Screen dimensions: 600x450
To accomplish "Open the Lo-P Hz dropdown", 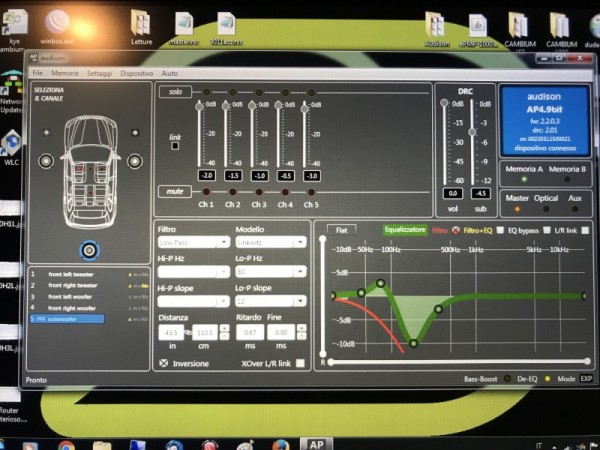I will 271,272.
